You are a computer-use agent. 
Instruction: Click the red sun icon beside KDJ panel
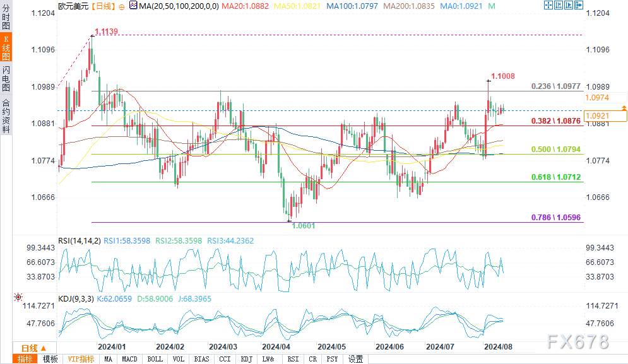(x=18, y=296)
